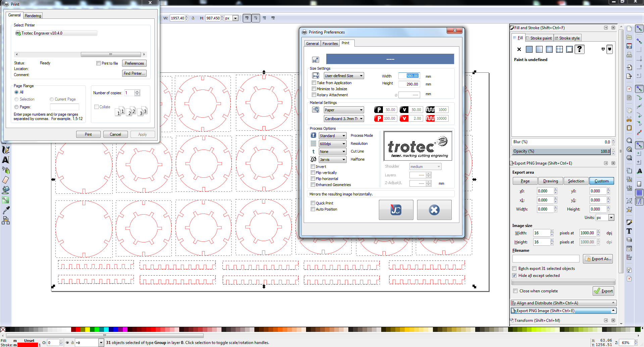This screenshot has width=644, height=347.
Task: Uncheck Hide all except selected
Action: click(514, 276)
